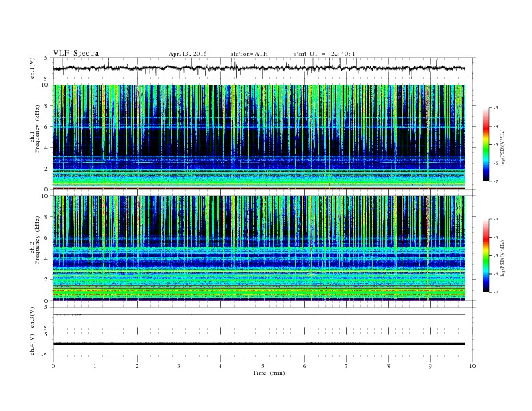Click the '5' tick label on time axis

(x=263, y=366)
